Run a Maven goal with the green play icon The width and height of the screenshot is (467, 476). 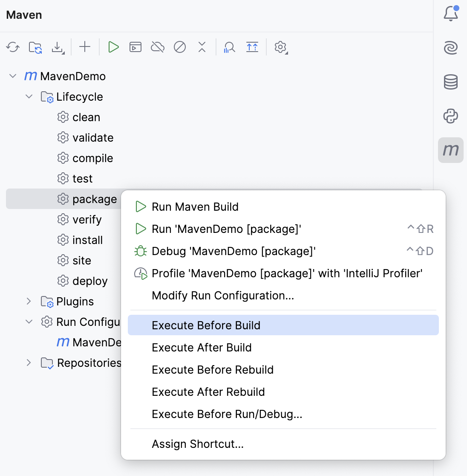[x=113, y=47]
